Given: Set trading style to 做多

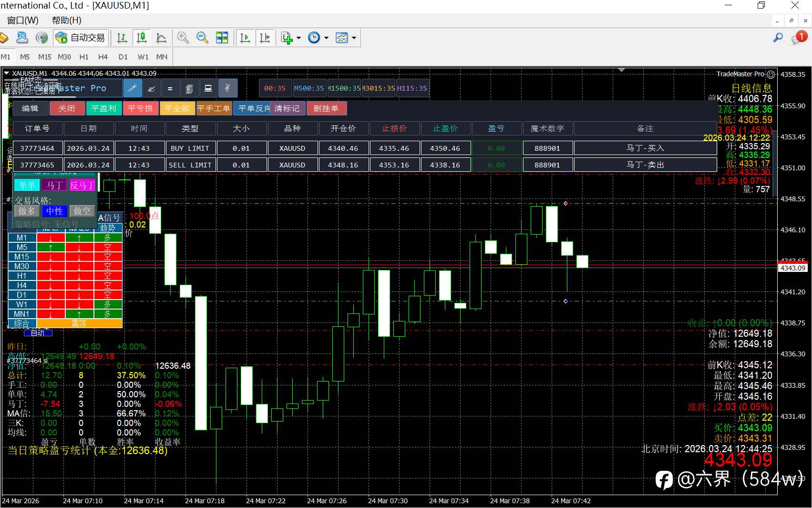Looking at the screenshot, I should coord(27,211).
